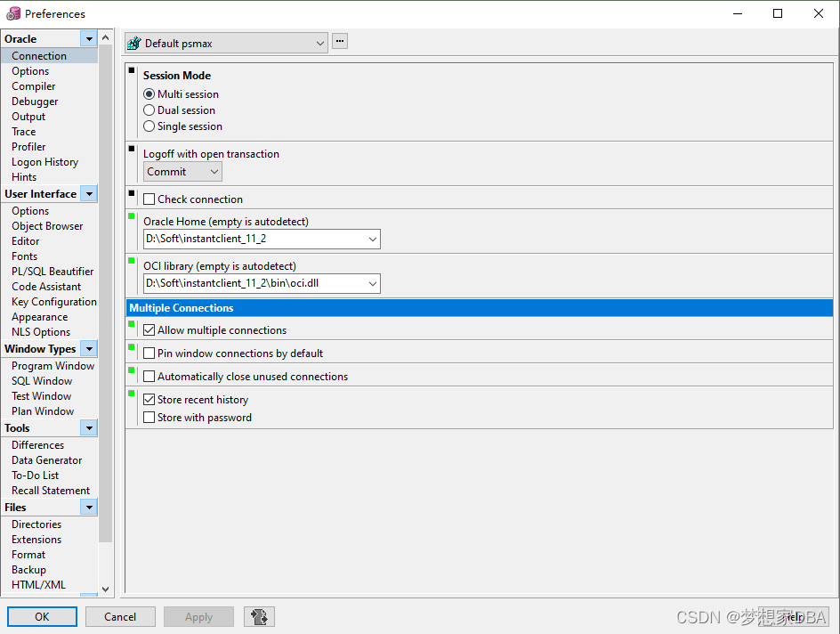The height and width of the screenshot is (634, 840).
Task: Open the Oracle Home path dropdown arrow
Action: [373, 239]
